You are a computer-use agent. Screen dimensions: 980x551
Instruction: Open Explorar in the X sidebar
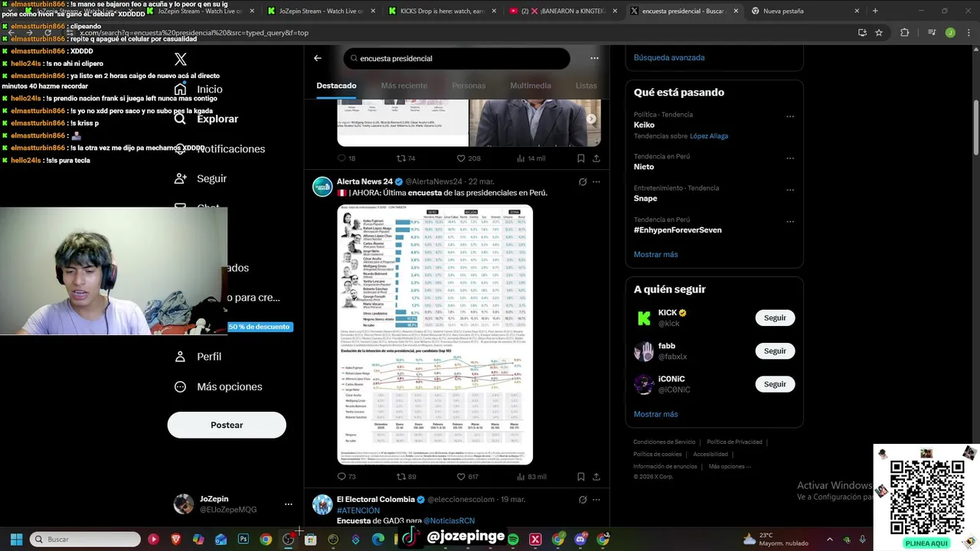[x=206, y=119]
